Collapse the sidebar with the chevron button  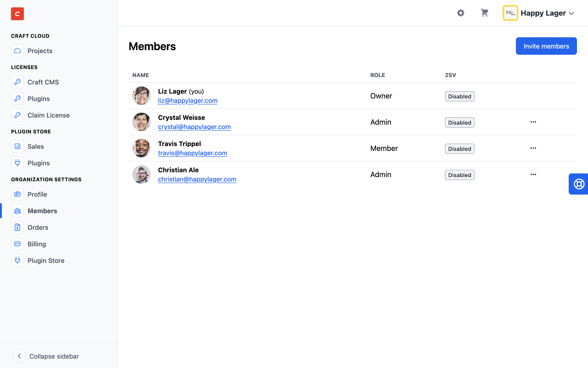(19, 356)
